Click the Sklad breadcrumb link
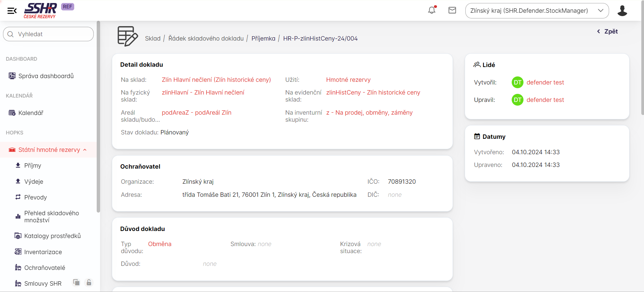This screenshot has height=292, width=644. 152,39
